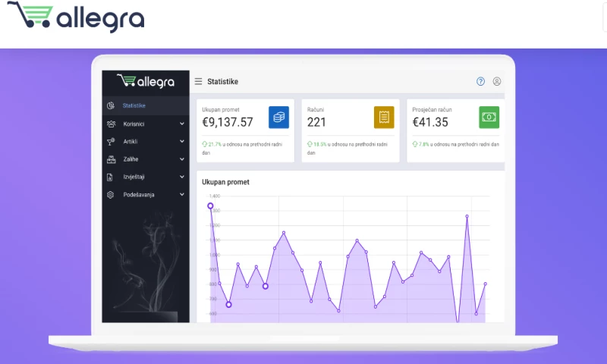Open the user profile icon
607x364 pixels.
[x=497, y=81]
